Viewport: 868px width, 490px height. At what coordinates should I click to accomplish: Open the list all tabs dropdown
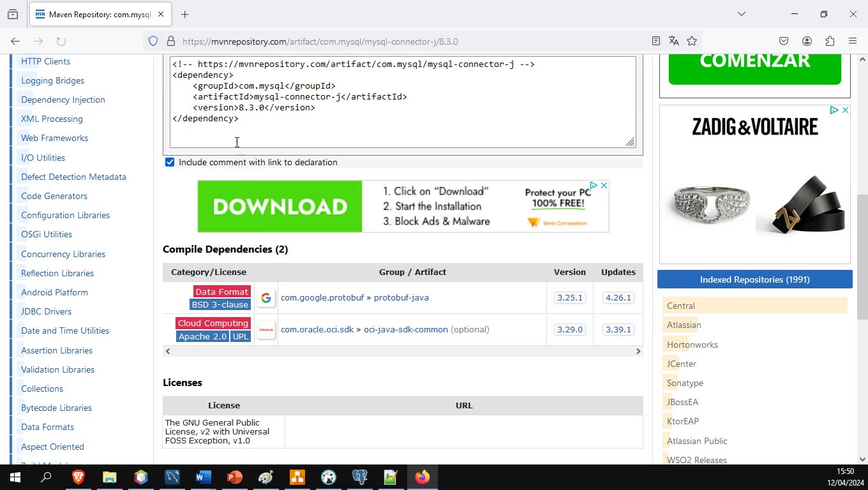click(x=741, y=14)
